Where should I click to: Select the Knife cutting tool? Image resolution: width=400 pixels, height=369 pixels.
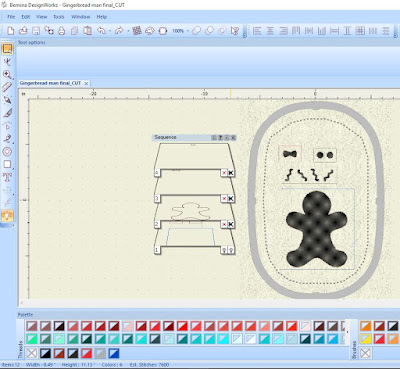(x=7, y=113)
